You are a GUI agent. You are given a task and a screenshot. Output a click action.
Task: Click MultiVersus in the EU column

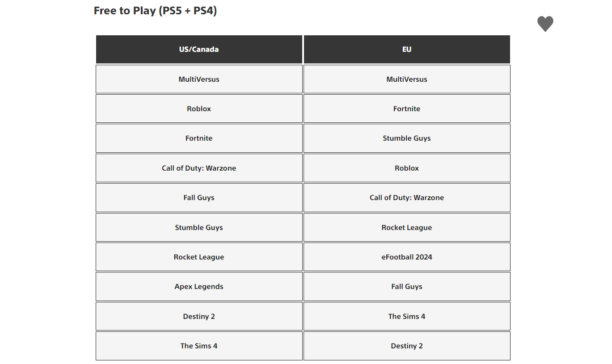(x=407, y=79)
